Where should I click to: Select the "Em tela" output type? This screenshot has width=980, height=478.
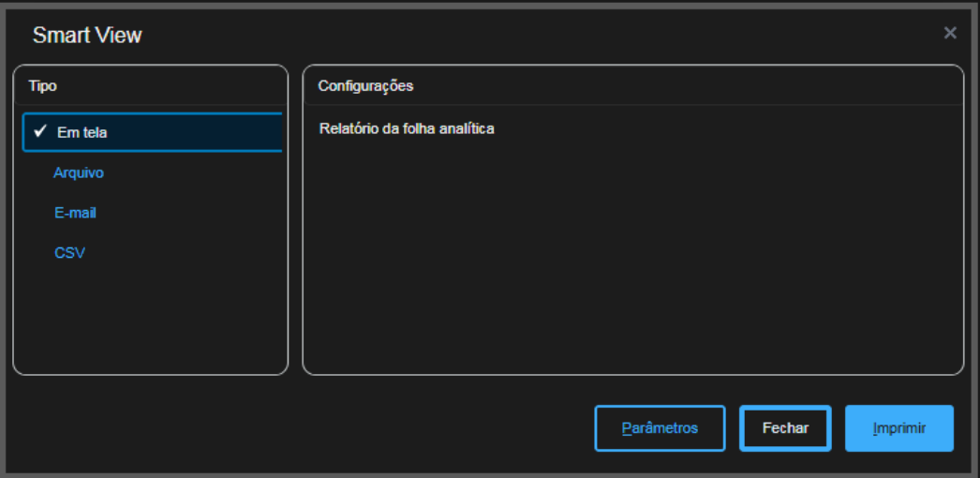pos(82,133)
